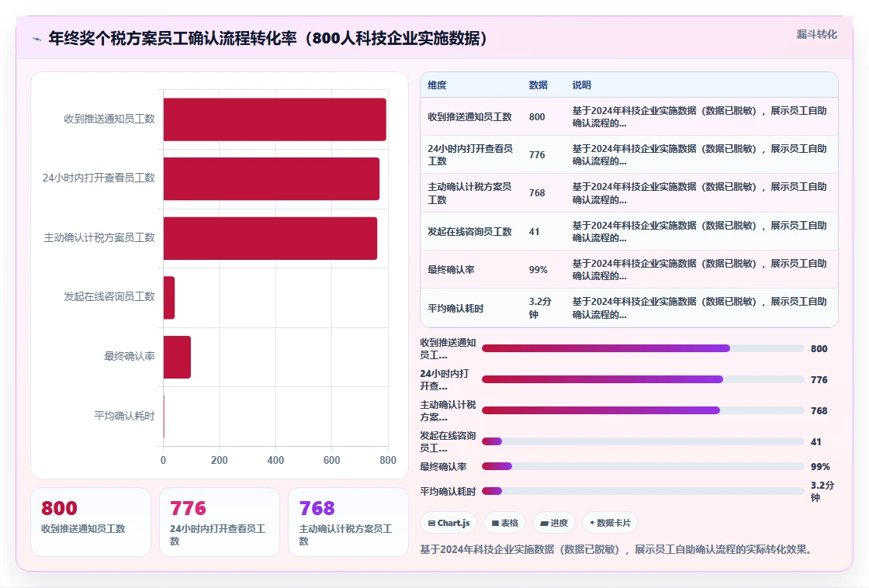Image resolution: width=869 pixels, height=588 pixels.
Task: Click the 主动确认计税方案员工数 chart bar
Action: click(x=271, y=238)
